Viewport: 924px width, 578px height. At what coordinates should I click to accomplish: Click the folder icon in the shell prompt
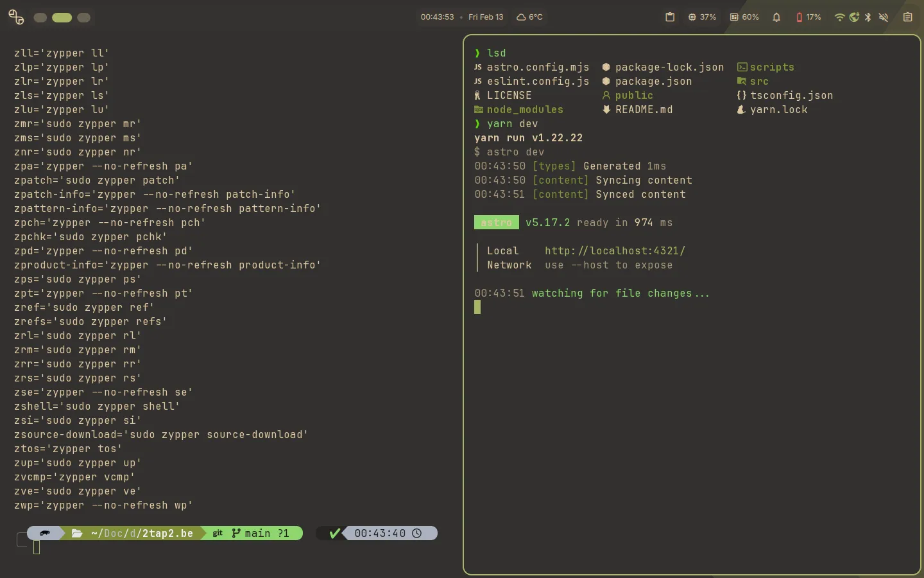click(x=77, y=533)
